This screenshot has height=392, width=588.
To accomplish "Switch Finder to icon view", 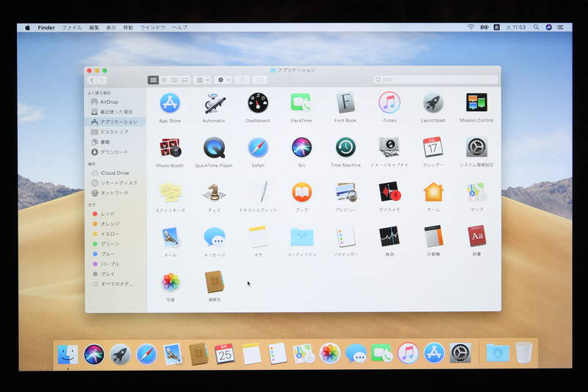I will (x=154, y=80).
